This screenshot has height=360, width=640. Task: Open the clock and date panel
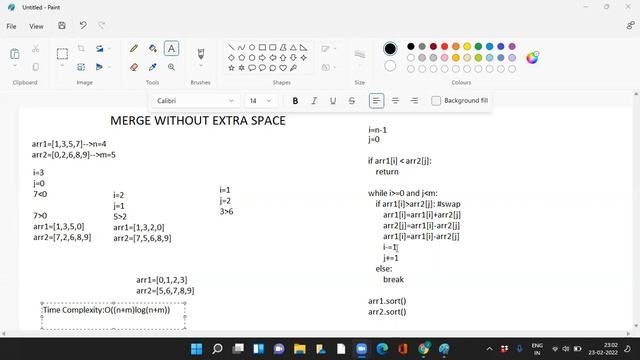point(603,349)
